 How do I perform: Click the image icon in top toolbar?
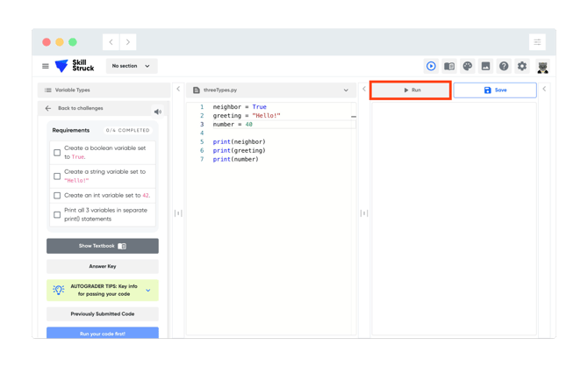point(485,67)
